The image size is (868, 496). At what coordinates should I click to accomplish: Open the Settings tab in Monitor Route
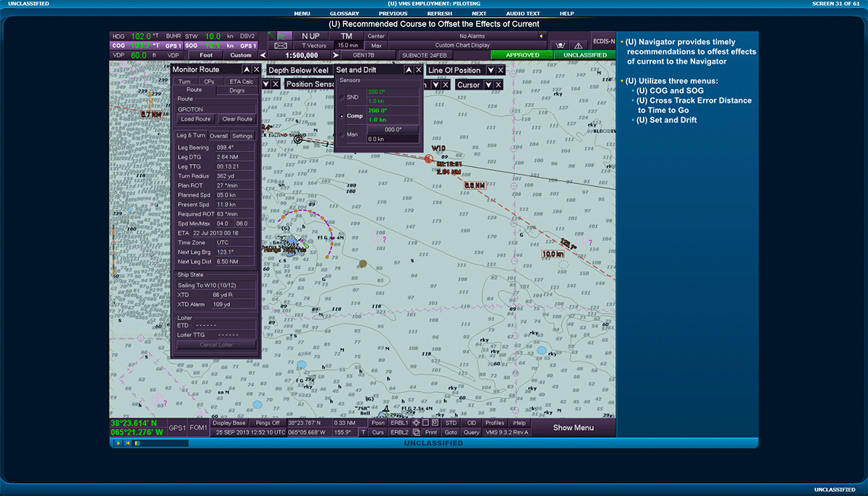tap(242, 136)
